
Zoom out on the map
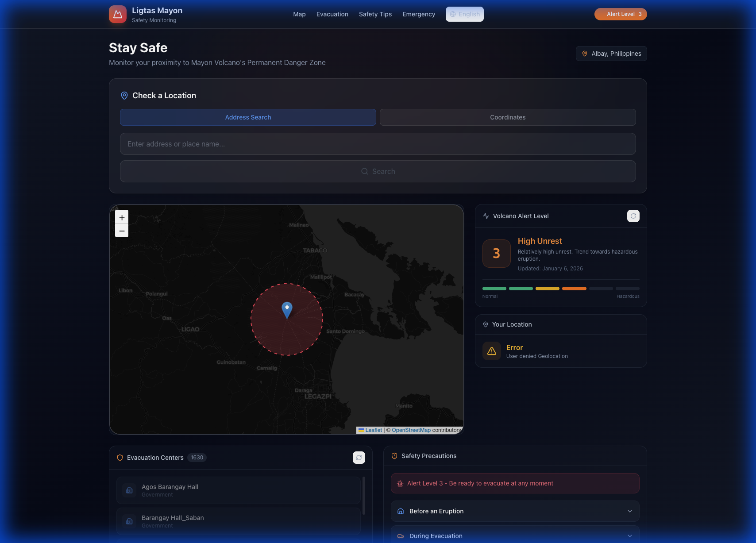click(x=122, y=231)
